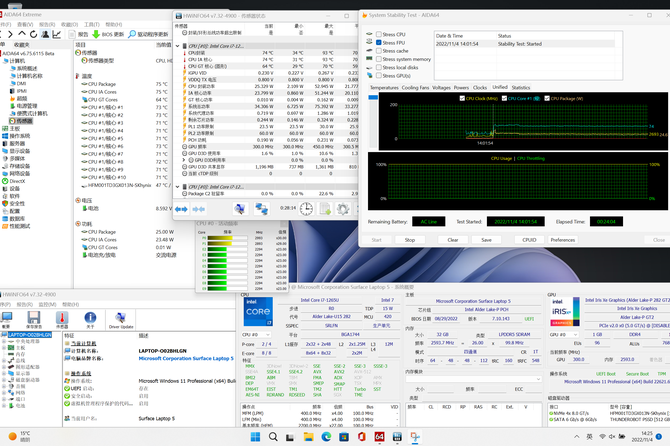
Task: Click the 报告 page icon in AIDA64 toolbar
Action: 72,34
